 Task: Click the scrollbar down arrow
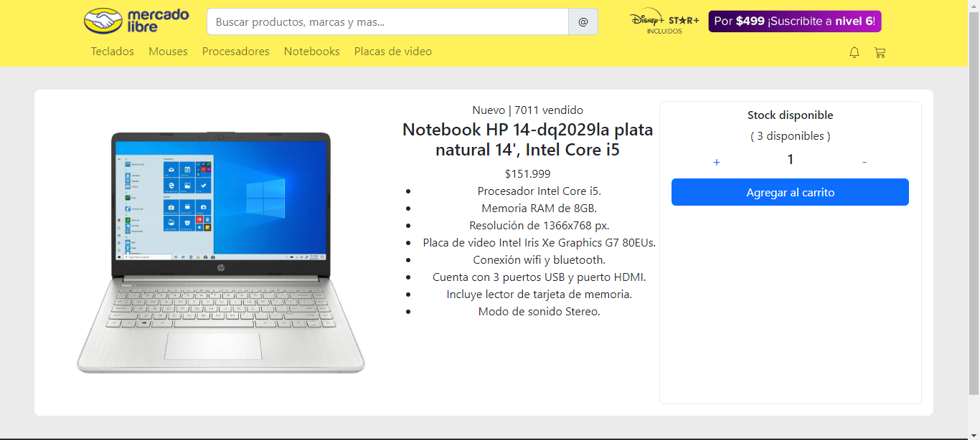click(974, 434)
